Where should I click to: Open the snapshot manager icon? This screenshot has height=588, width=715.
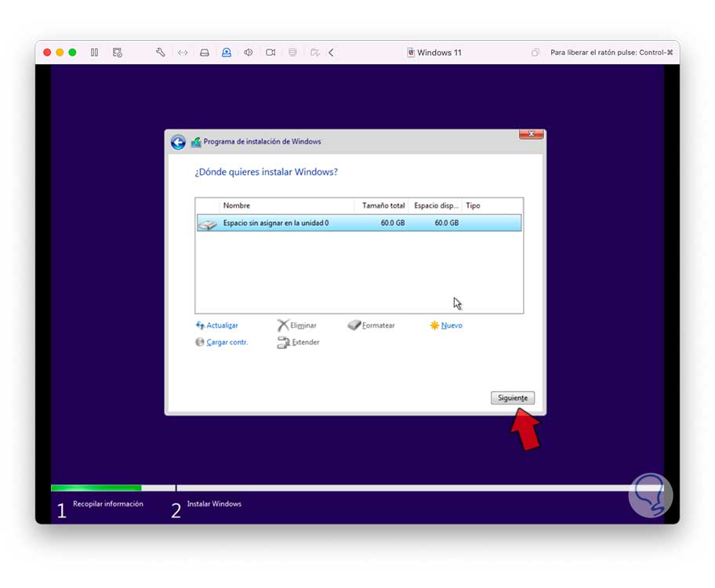pos(117,53)
